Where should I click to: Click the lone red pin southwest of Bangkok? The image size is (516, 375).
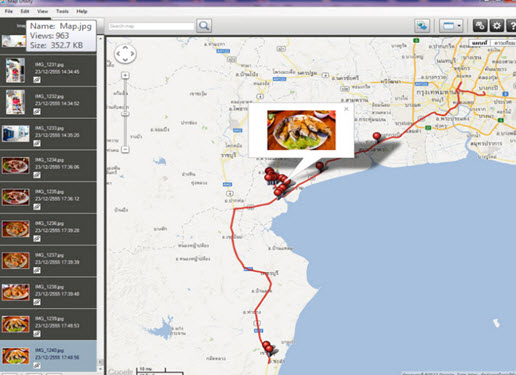pos(377,137)
